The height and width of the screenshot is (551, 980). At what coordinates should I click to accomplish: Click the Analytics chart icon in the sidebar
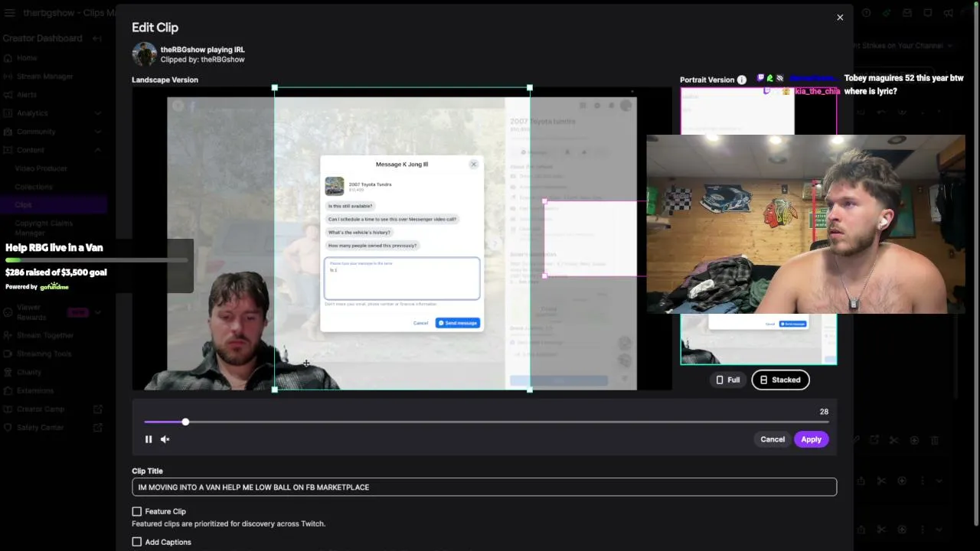(x=7, y=113)
